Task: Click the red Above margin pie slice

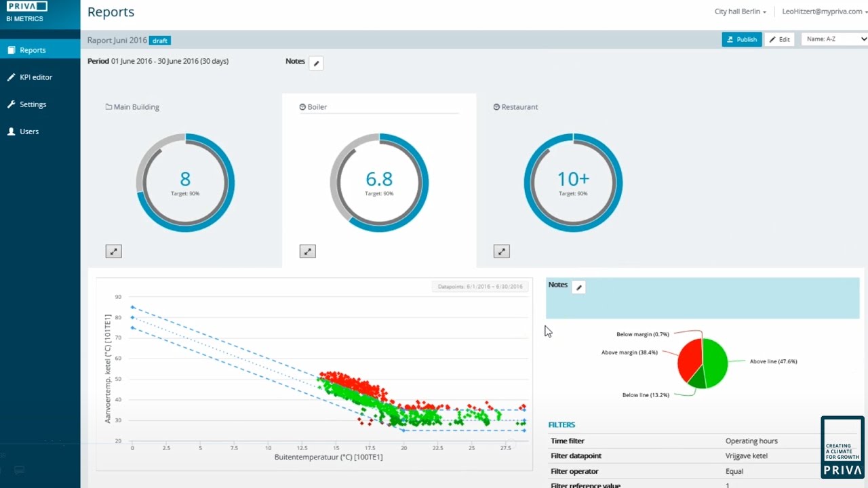Action: tap(689, 359)
